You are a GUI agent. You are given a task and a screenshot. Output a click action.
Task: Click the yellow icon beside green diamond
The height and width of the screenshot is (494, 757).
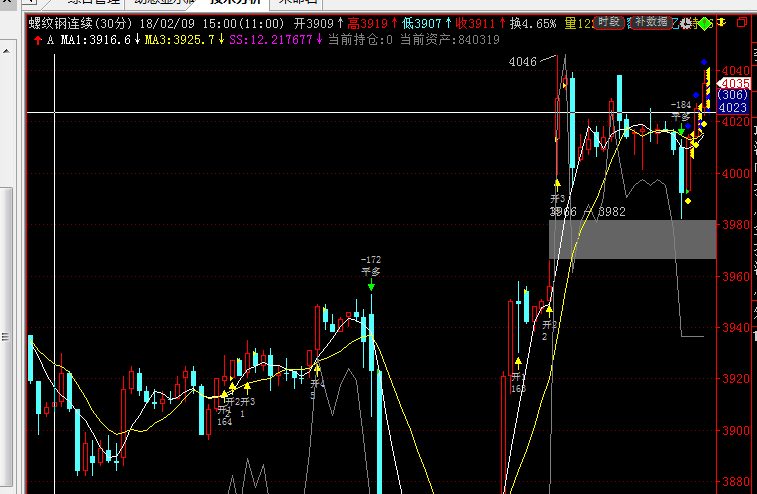[x=721, y=22]
